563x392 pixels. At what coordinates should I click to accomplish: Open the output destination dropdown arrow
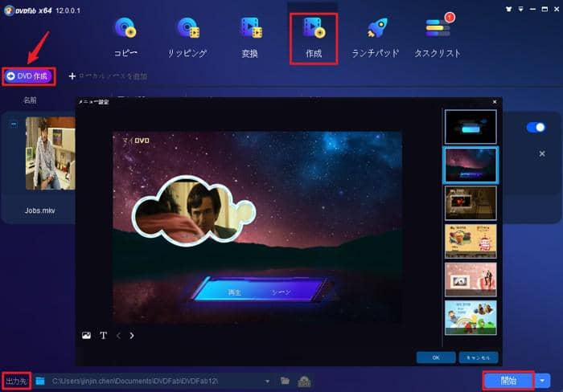click(268, 382)
